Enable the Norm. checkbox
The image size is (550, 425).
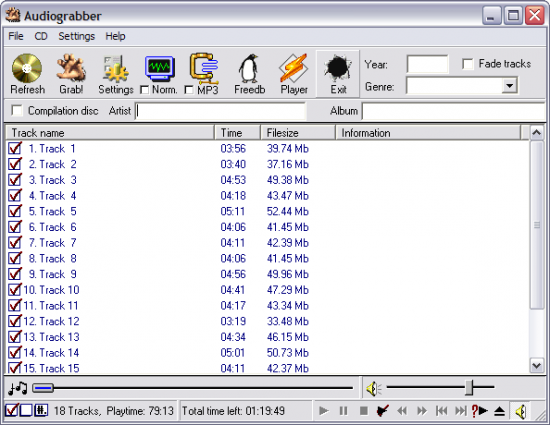[x=144, y=90]
